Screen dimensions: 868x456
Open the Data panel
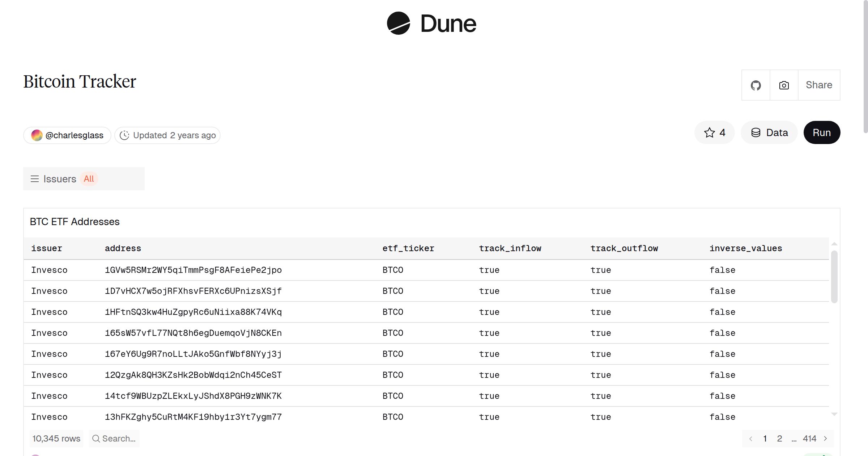click(x=769, y=132)
